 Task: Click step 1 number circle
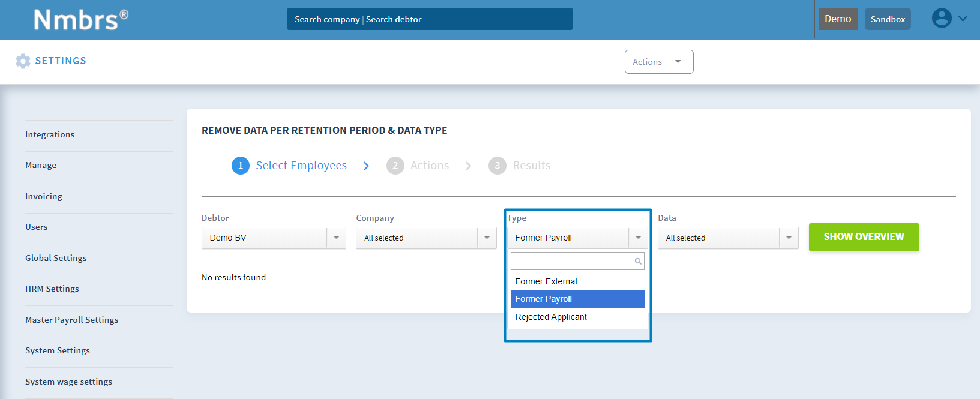(241, 166)
